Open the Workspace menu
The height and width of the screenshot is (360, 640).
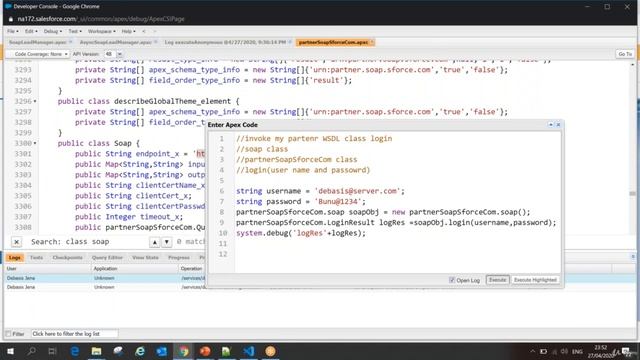[101, 31]
